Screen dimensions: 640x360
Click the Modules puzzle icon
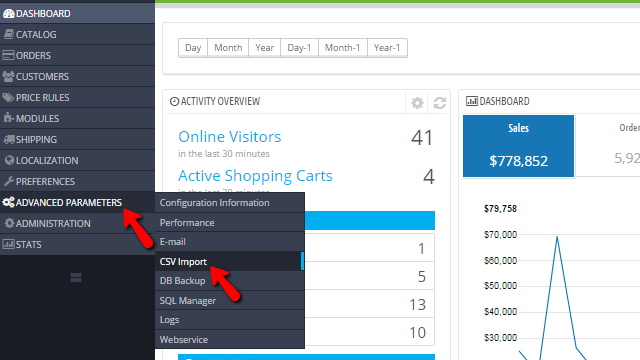click(x=9, y=118)
